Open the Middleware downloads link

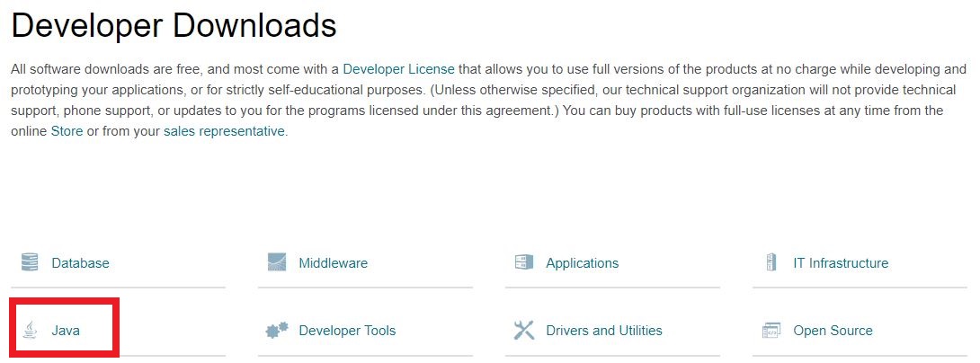pyautogui.click(x=334, y=263)
